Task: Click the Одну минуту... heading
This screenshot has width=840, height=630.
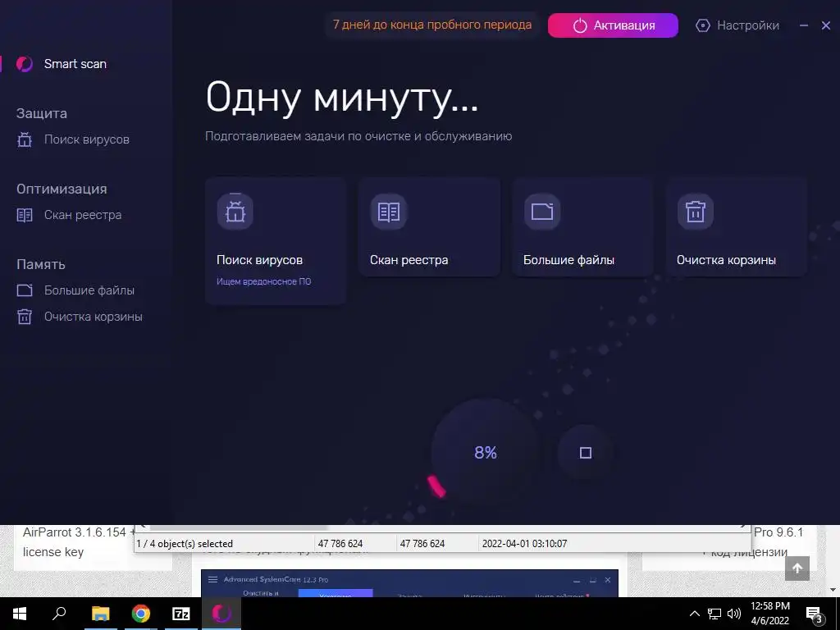Action: [x=342, y=97]
